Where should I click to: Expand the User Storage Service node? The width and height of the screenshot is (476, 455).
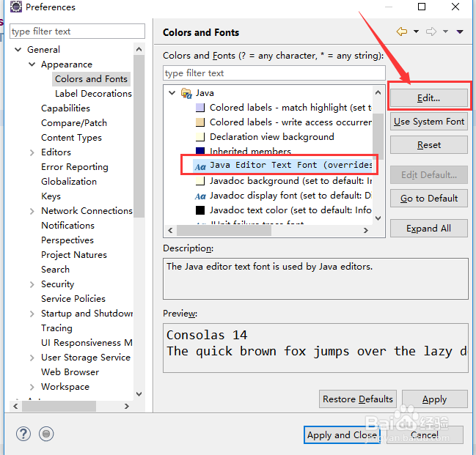pyautogui.click(x=32, y=358)
